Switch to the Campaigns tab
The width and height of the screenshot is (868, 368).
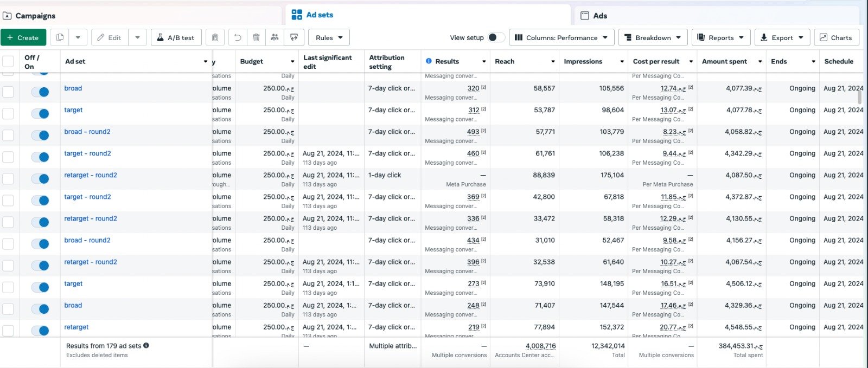click(x=35, y=16)
